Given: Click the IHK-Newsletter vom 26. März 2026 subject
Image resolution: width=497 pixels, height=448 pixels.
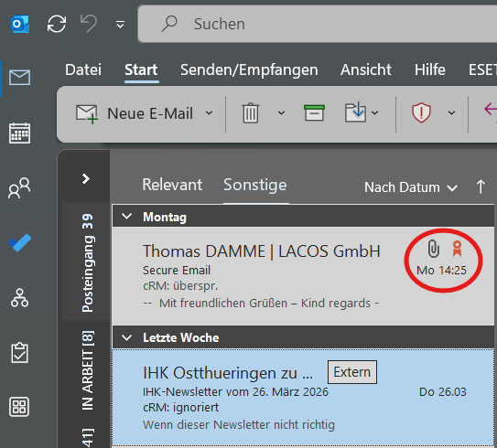Looking at the screenshot, I should coord(235,392).
